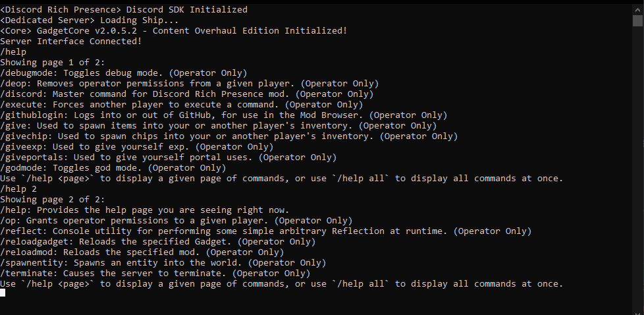Image resolution: width=644 pixels, height=315 pixels.
Task: Click the /githublogin help line
Action: point(224,115)
